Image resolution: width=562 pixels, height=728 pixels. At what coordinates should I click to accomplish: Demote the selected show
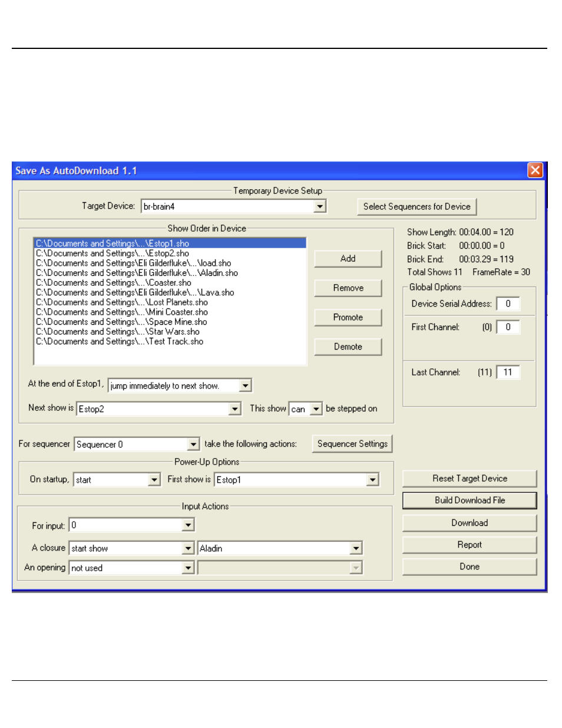pos(348,347)
